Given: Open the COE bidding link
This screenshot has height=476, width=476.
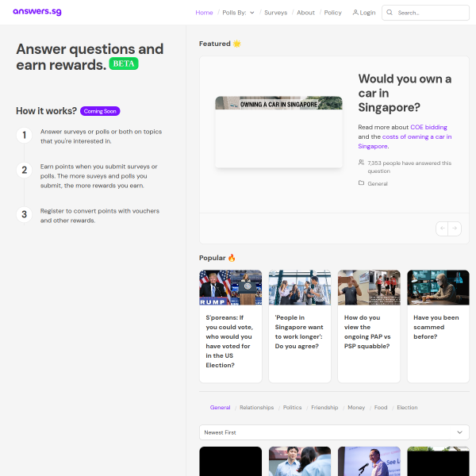Looking at the screenshot, I should (x=428, y=127).
